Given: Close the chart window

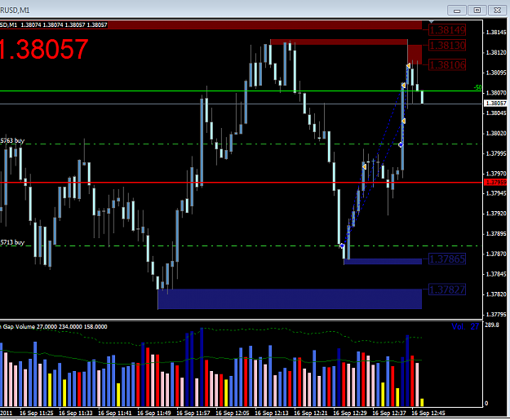Looking at the screenshot, I should pos(497,11).
